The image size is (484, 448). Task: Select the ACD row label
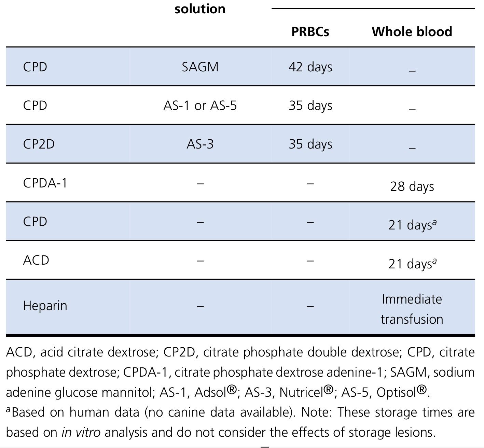(36, 260)
